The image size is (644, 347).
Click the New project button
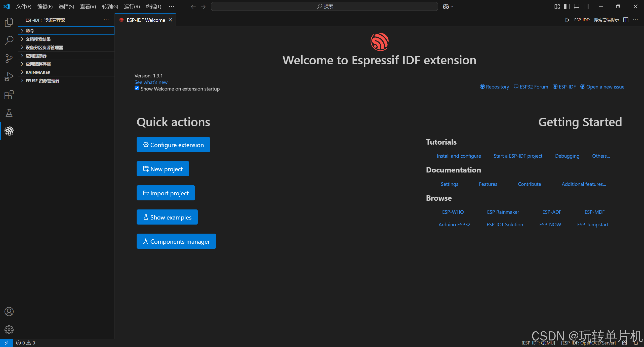pyautogui.click(x=163, y=169)
